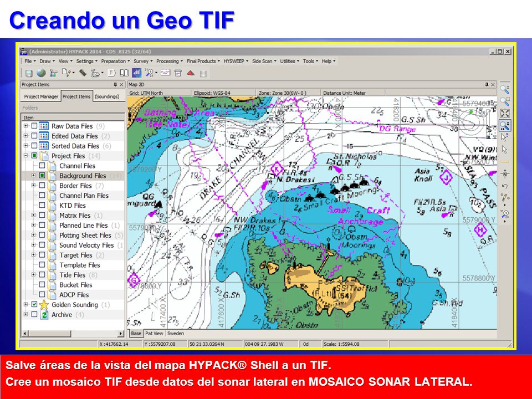532x399 pixels.
Task: Open the Final Products menu
Action: coord(203,61)
